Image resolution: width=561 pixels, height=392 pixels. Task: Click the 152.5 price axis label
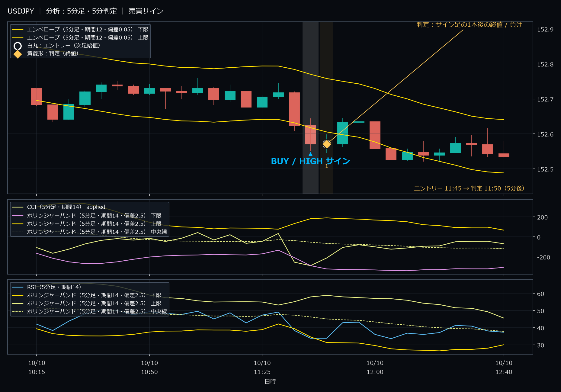pos(545,169)
